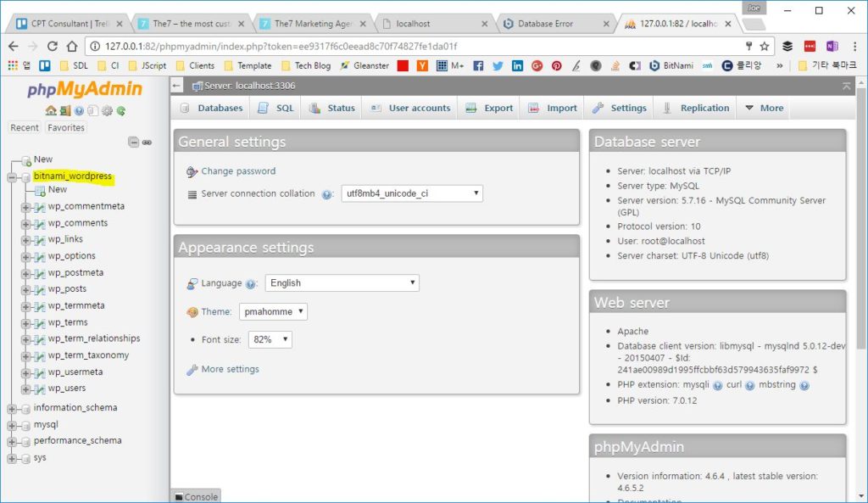Click the OneNote extension icon
This screenshot has height=503, width=868.
832,46
